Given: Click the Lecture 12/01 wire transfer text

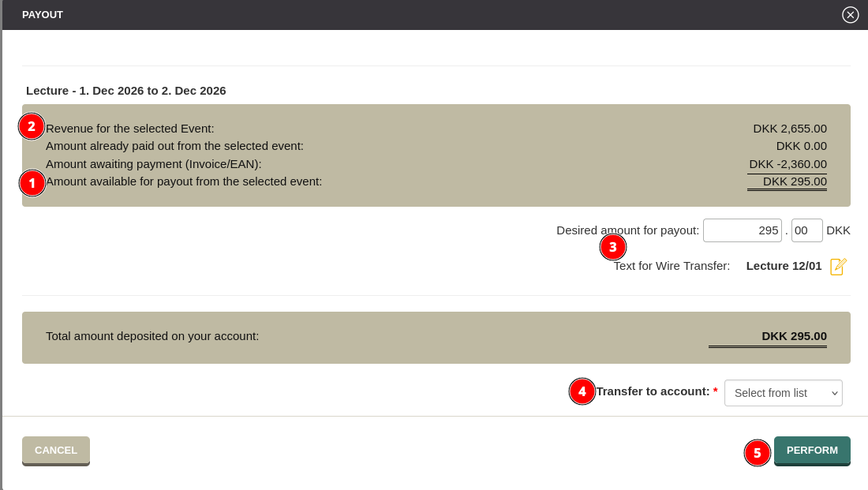Looking at the screenshot, I should pos(784,266).
